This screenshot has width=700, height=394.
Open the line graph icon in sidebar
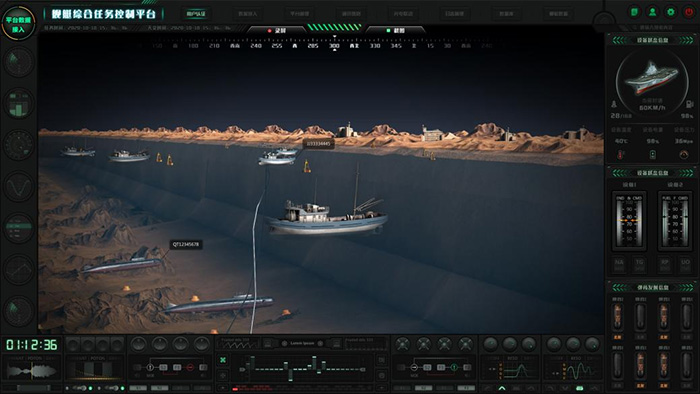tap(18, 269)
